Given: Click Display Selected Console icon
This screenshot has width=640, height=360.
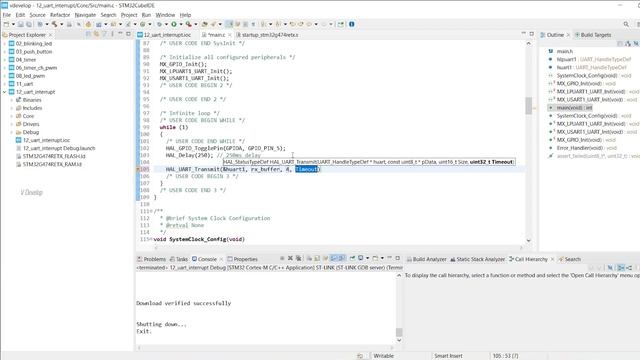Looking at the screenshot, I should pos(360,258).
